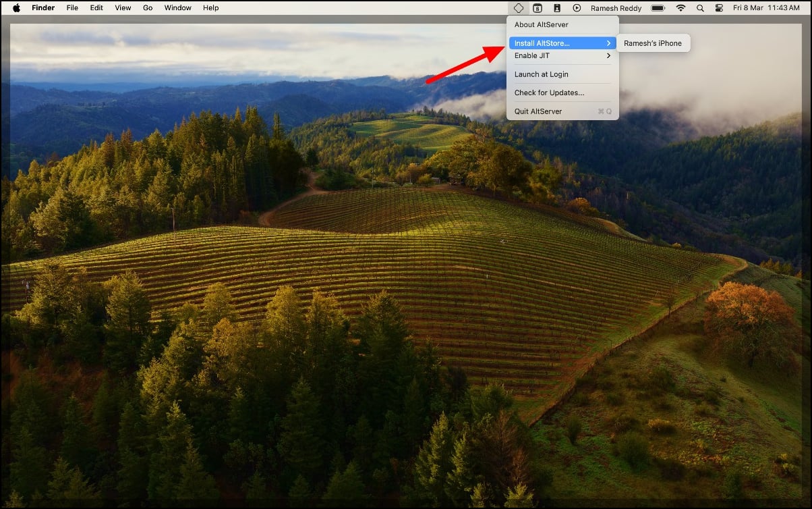The image size is (812, 509).
Task: Open the Go menu in Finder
Action: point(147,7)
